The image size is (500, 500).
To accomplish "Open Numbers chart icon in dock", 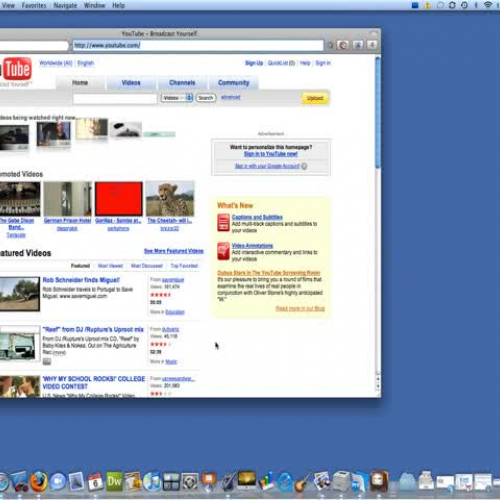I will [x=266, y=481].
